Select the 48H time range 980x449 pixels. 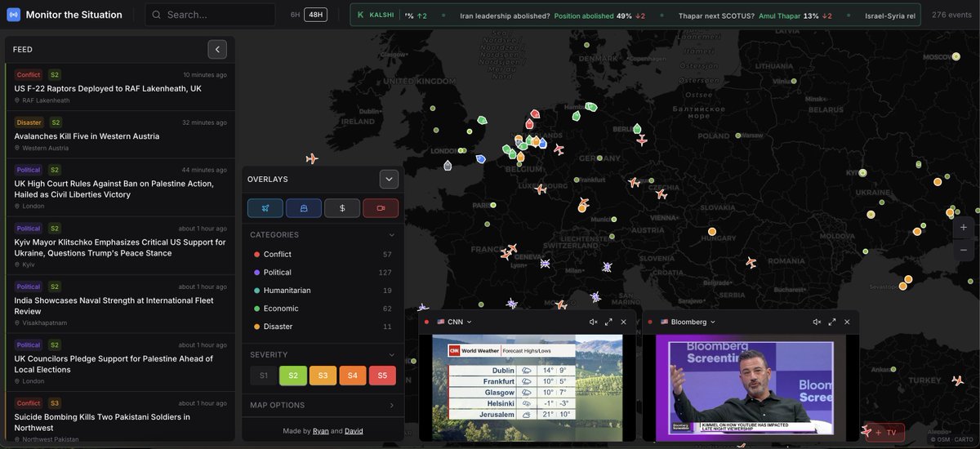click(315, 15)
